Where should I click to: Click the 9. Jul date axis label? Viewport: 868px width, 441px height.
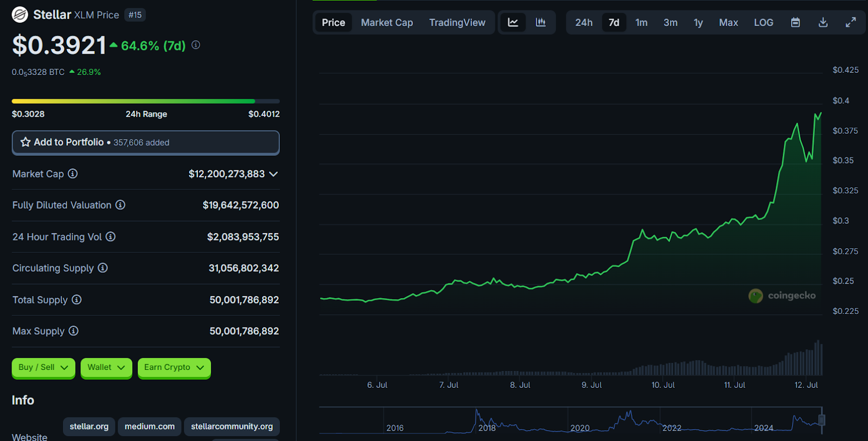(x=592, y=385)
